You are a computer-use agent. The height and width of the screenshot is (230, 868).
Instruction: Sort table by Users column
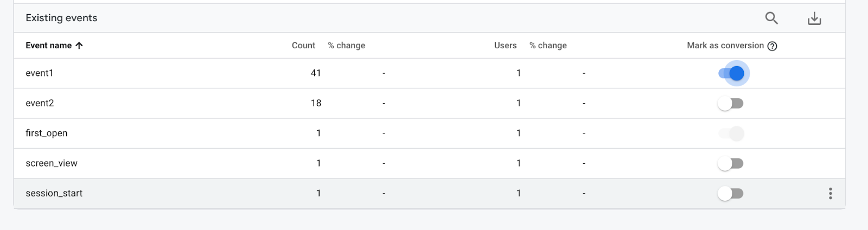[x=505, y=46]
